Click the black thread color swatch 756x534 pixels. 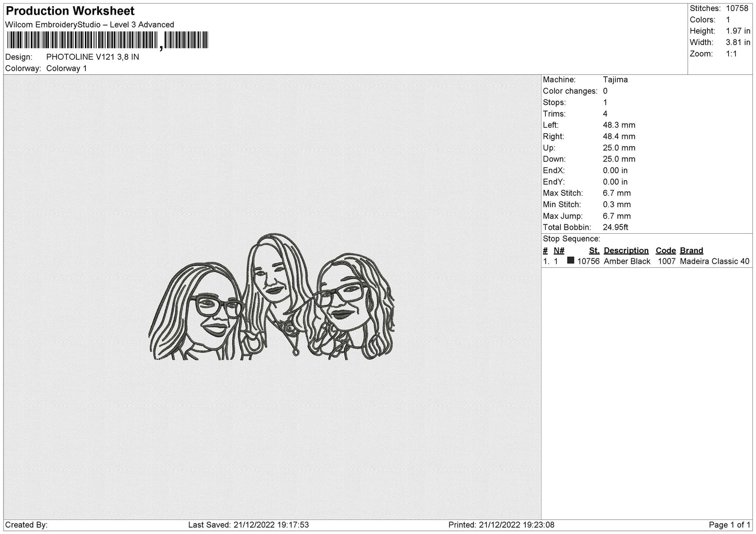click(571, 260)
